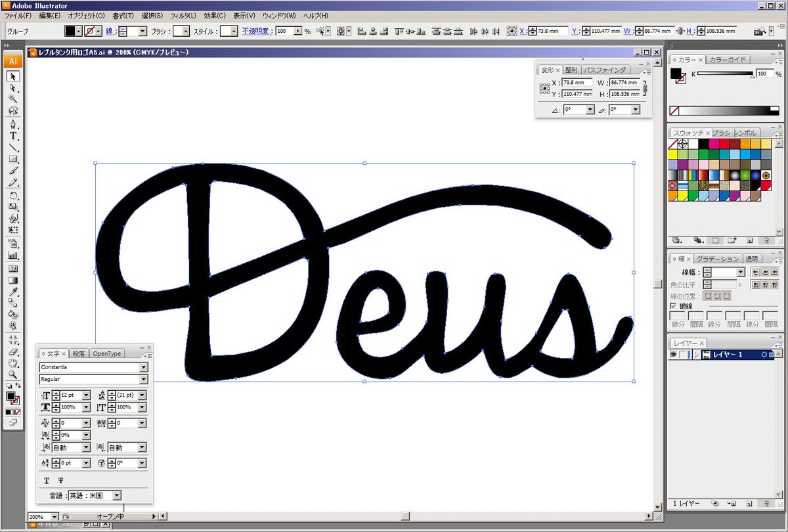Click the red swatch in Swatches panel

click(x=725, y=144)
